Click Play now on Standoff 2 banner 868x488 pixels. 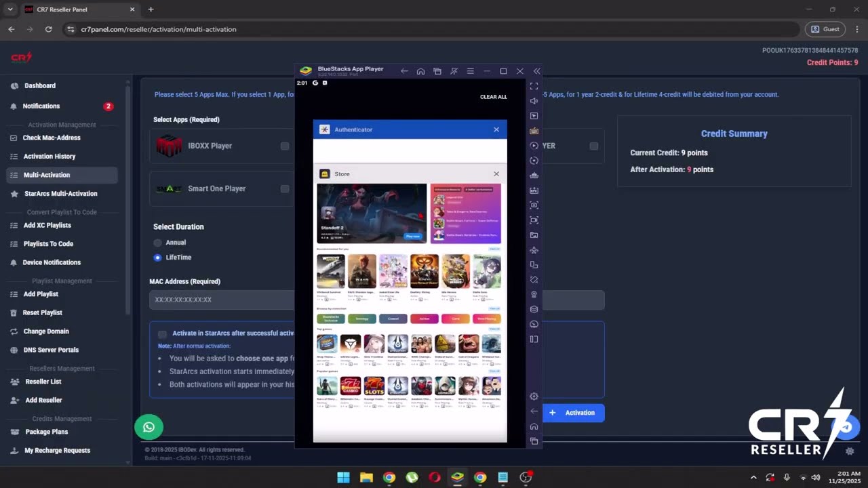click(x=412, y=236)
